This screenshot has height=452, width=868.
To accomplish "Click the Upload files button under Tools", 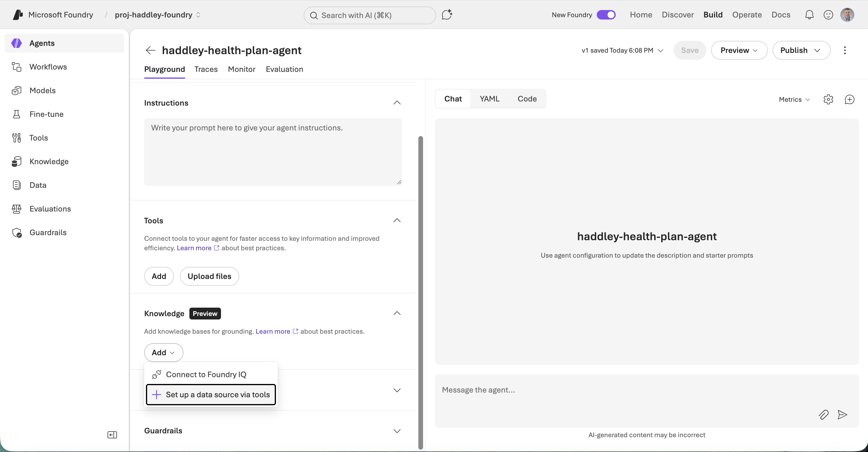I will (x=209, y=276).
